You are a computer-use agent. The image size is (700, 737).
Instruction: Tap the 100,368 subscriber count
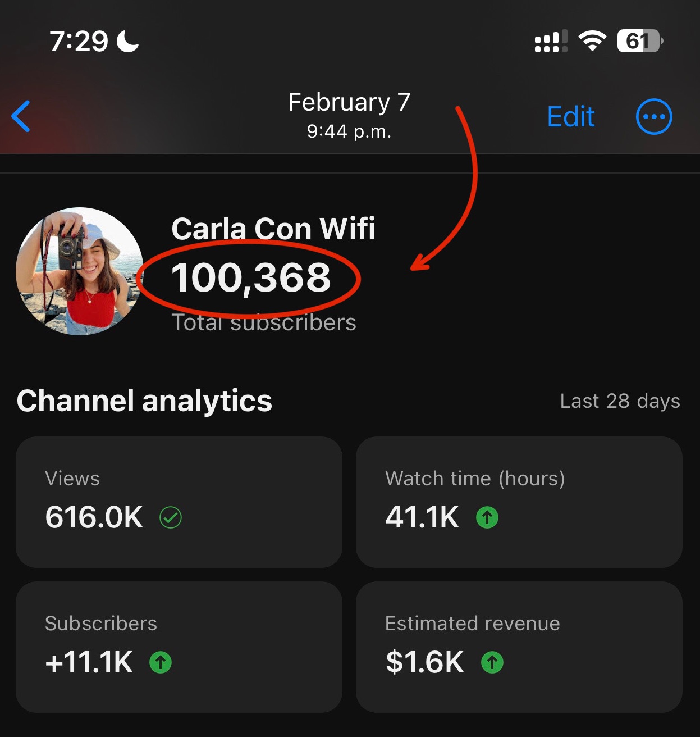click(251, 277)
